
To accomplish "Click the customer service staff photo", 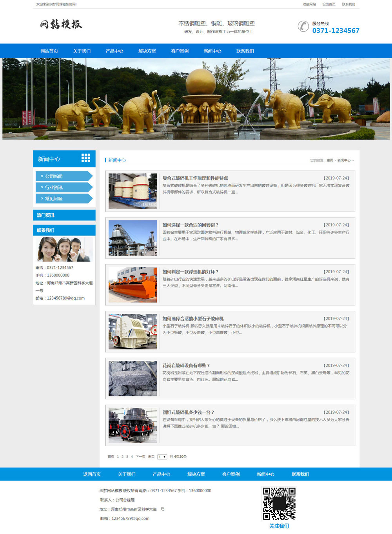I will pos(64,249).
